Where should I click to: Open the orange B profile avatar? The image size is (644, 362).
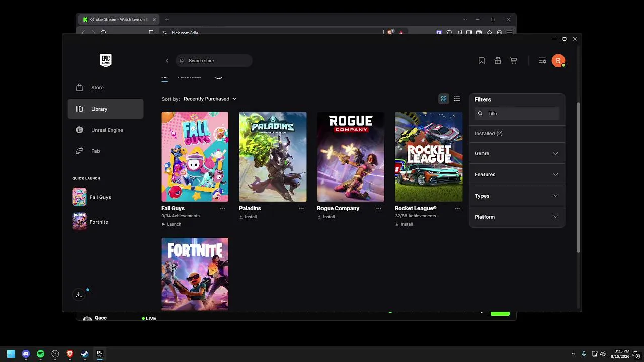558,61
